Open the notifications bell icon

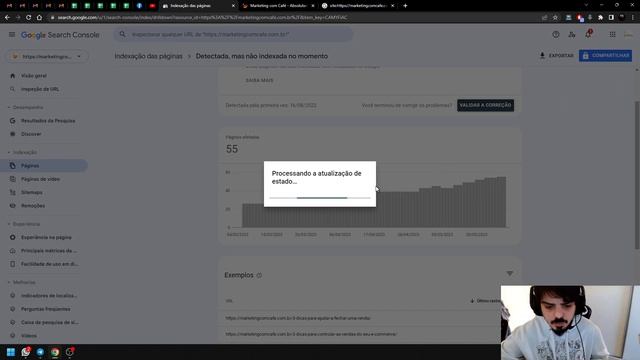tap(588, 35)
